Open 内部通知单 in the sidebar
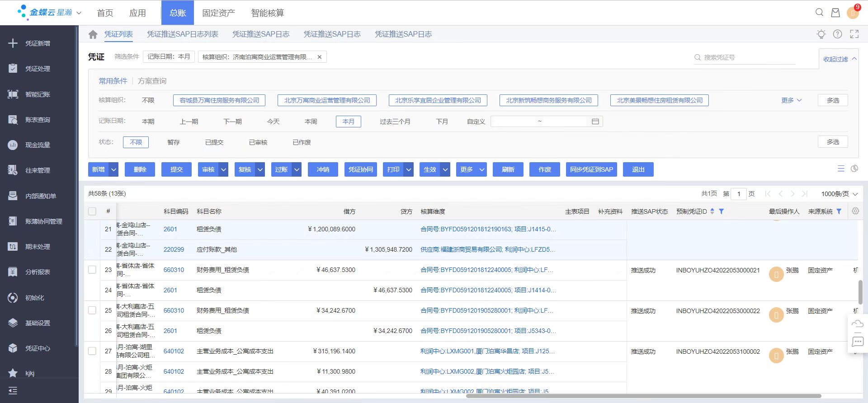This screenshot has height=403, width=868. click(41, 196)
